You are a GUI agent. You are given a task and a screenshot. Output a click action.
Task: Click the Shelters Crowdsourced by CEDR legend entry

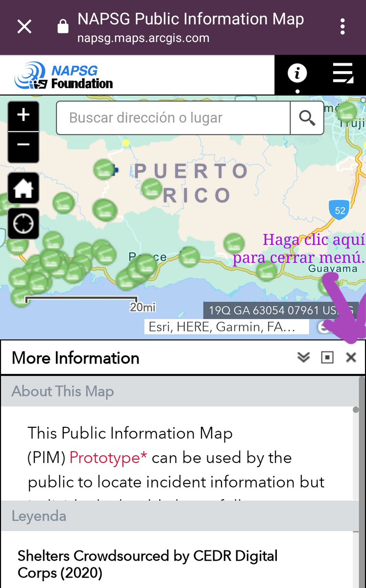point(147,564)
